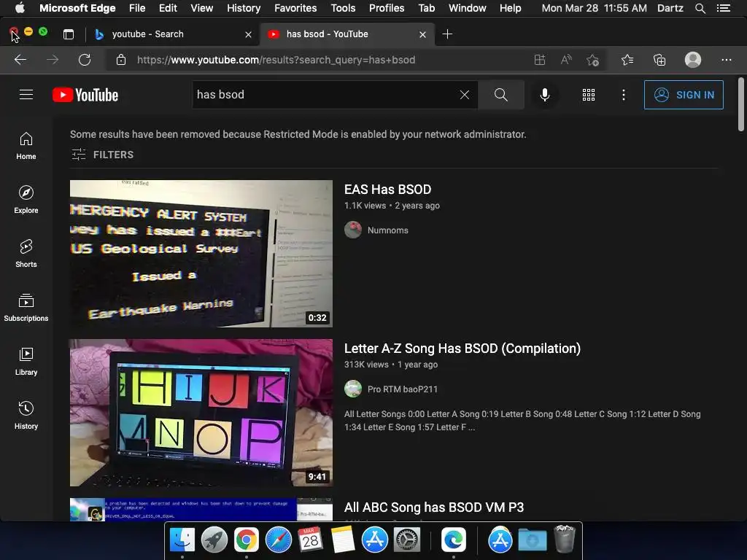Launch Google Chrome from the Dock

246,540
